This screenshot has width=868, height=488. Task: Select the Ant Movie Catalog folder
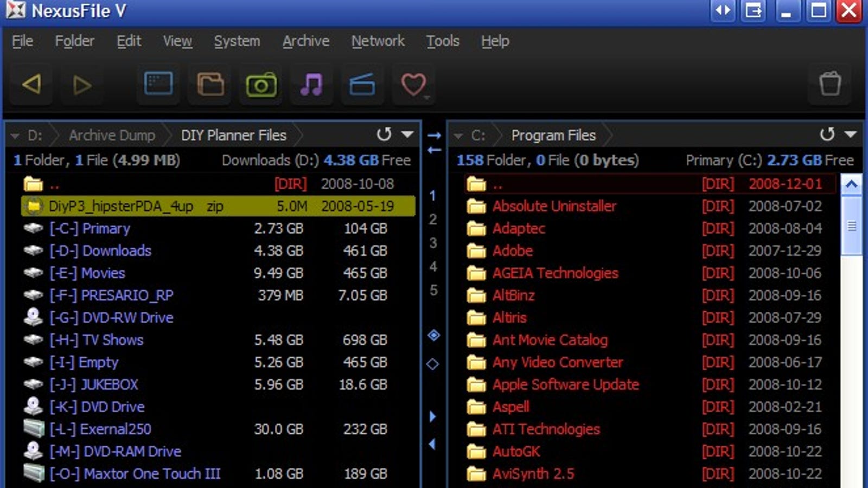[650, 340]
